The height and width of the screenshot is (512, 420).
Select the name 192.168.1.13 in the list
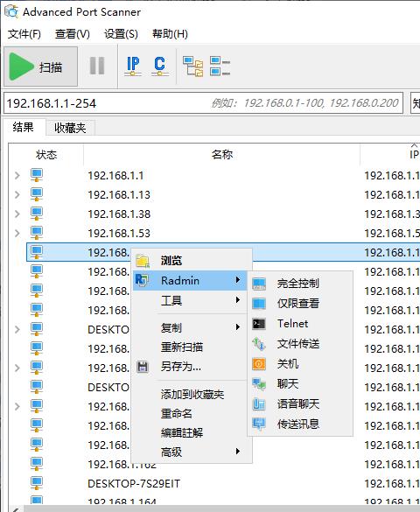(x=119, y=195)
